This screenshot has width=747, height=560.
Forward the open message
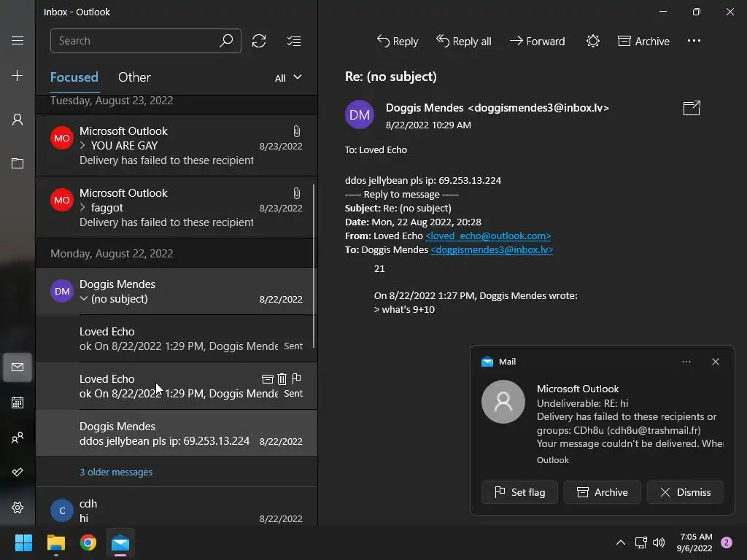(537, 42)
